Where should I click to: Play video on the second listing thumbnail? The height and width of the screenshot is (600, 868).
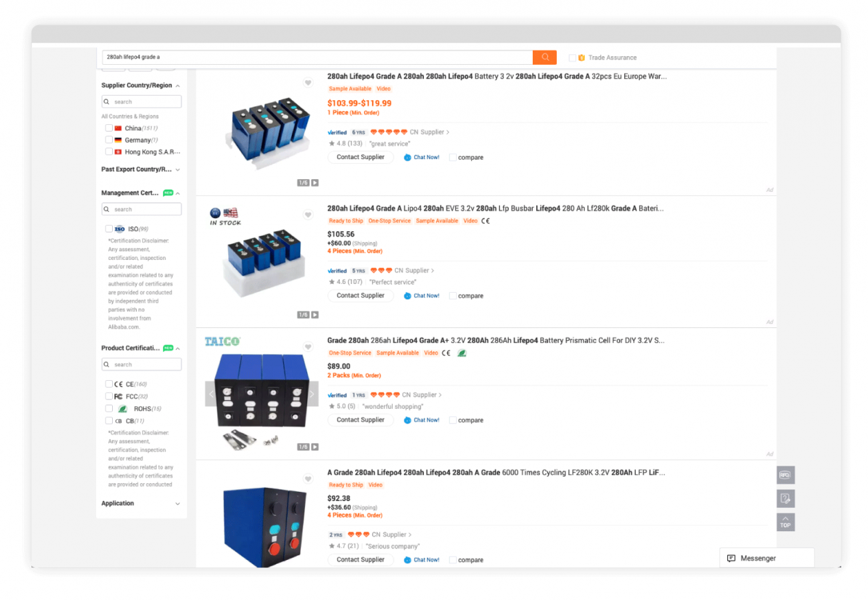tap(315, 315)
